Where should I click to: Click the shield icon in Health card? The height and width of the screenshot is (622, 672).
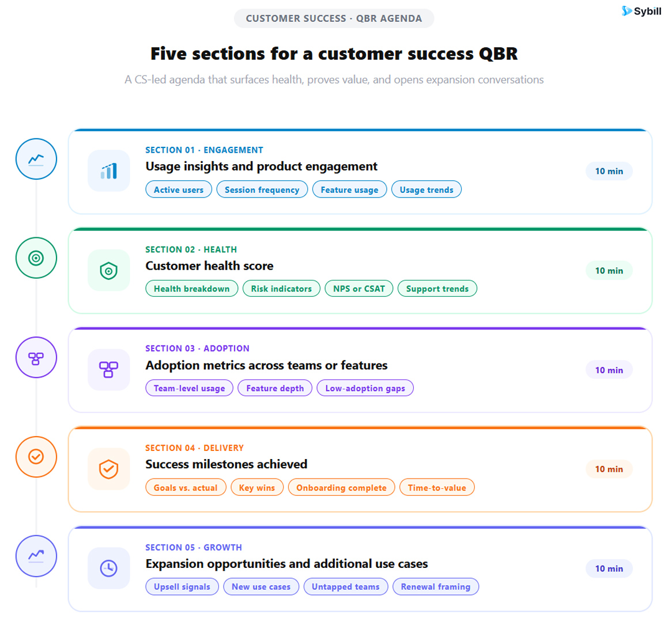(x=109, y=270)
